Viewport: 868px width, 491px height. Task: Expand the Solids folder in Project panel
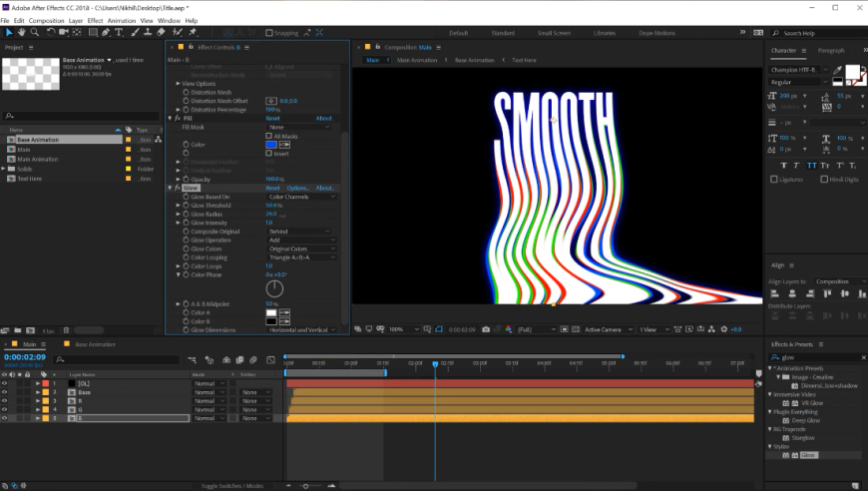click(x=5, y=169)
